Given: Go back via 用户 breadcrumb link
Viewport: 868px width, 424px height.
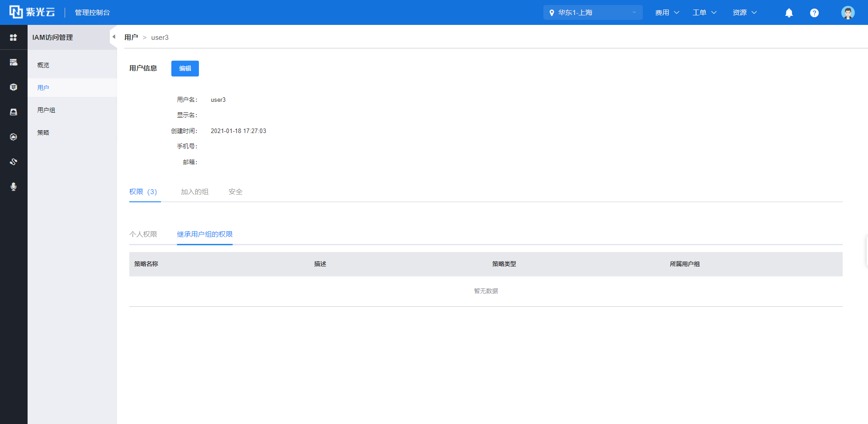Looking at the screenshot, I should (x=131, y=38).
